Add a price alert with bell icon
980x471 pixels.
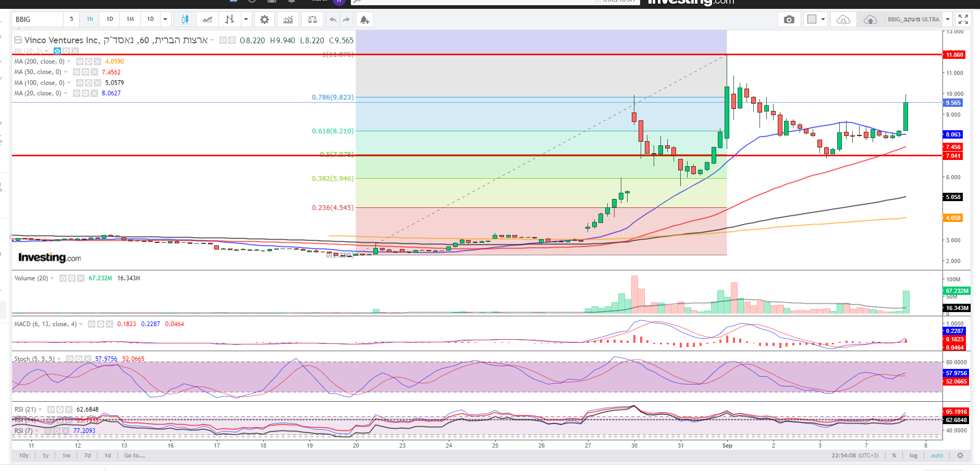tap(364, 20)
